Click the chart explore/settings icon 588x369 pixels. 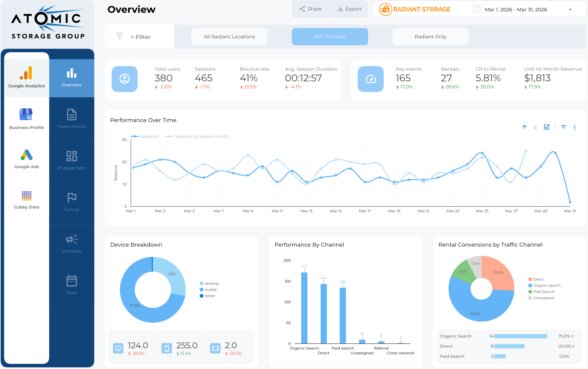click(x=546, y=127)
